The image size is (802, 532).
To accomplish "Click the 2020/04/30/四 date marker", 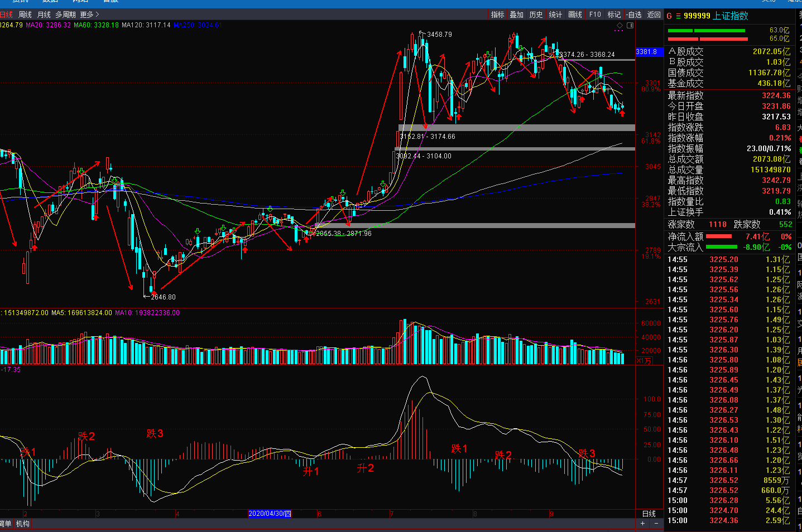I will [270, 514].
